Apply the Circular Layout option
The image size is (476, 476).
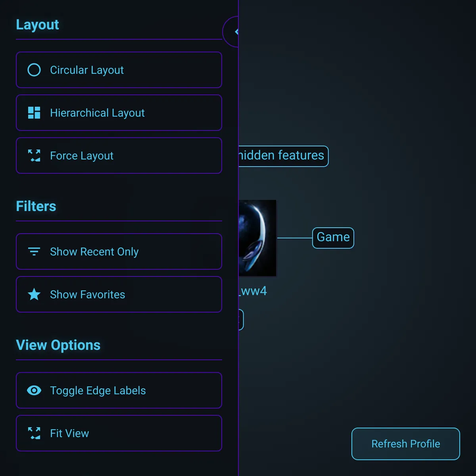tap(119, 70)
